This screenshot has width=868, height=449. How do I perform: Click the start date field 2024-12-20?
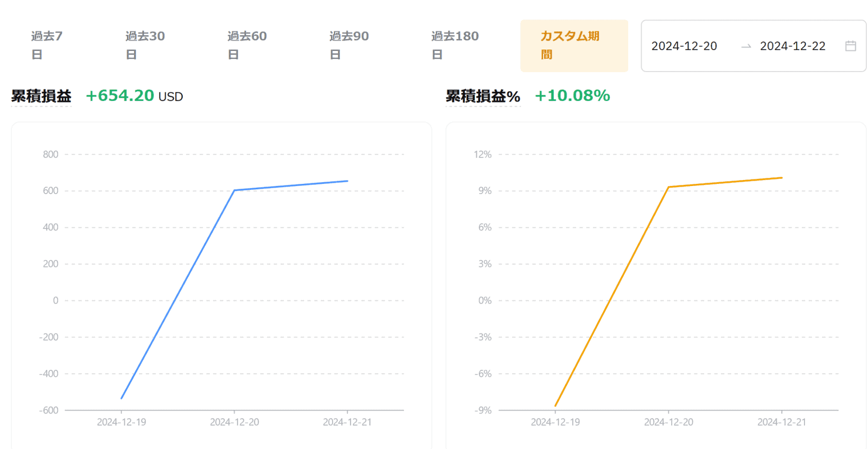tap(684, 46)
